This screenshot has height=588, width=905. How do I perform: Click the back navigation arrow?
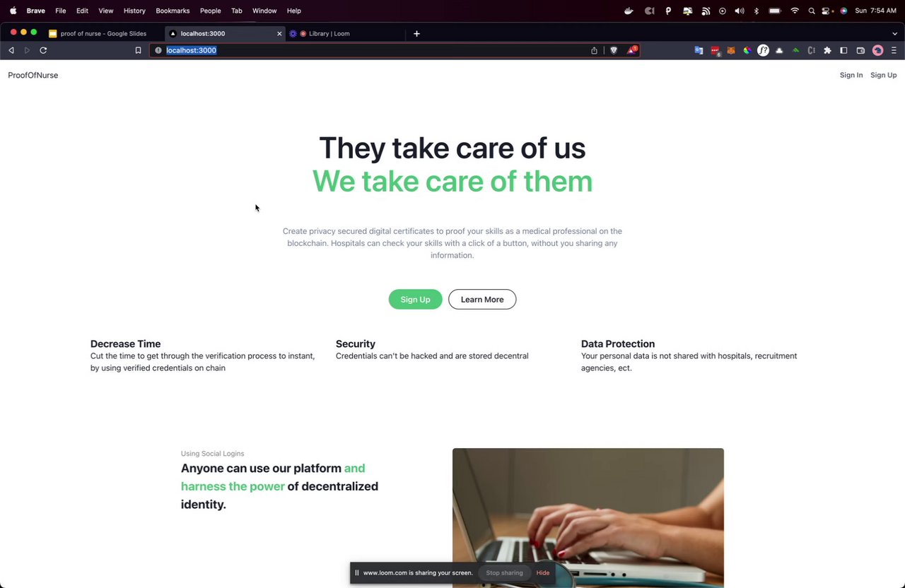[11, 50]
